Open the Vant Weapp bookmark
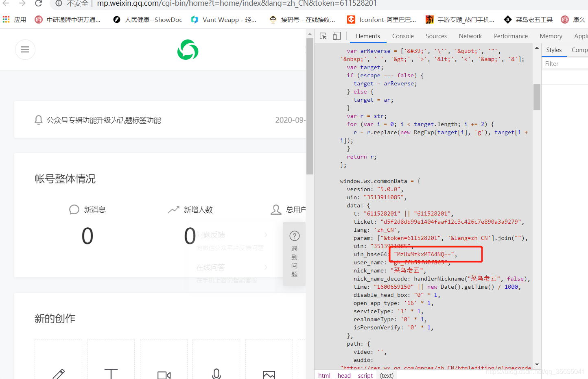 click(223, 20)
